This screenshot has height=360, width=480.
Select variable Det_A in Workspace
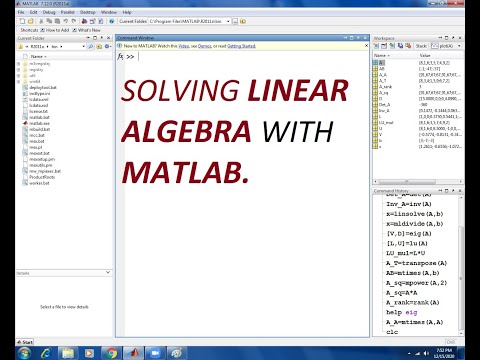tap(384, 105)
